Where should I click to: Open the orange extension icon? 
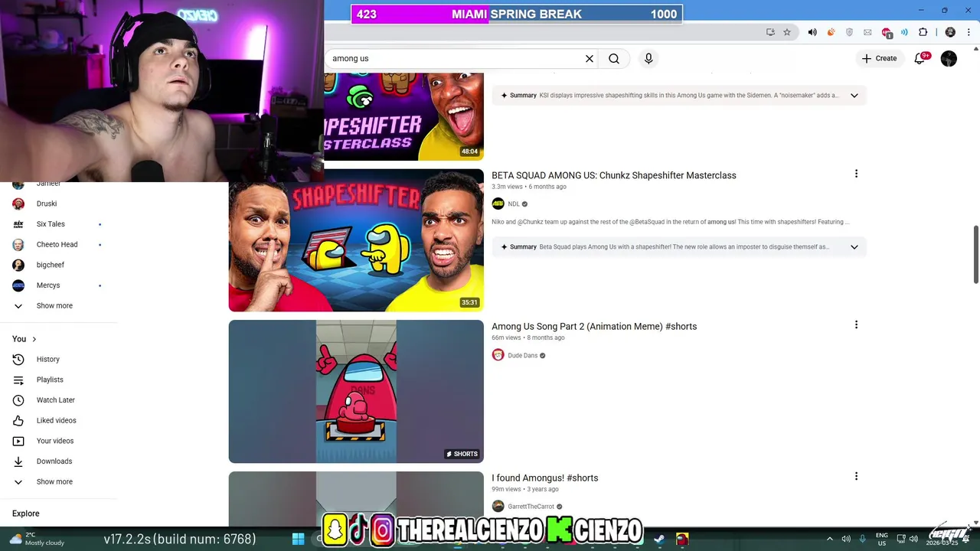(831, 32)
